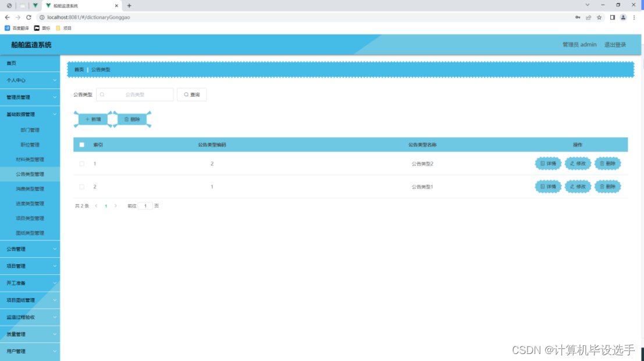Select page number 1 in pagination

pos(106,206)
